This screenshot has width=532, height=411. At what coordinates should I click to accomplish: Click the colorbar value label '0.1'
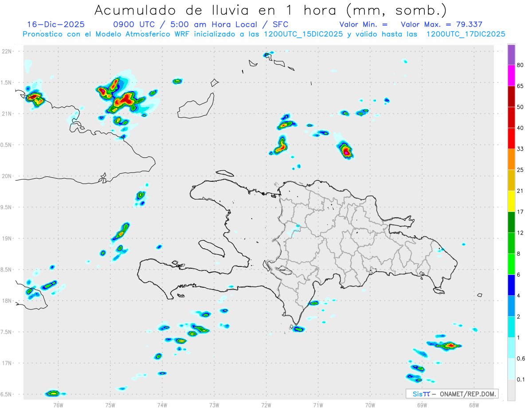pyautogui.click(x=521, y=380)
